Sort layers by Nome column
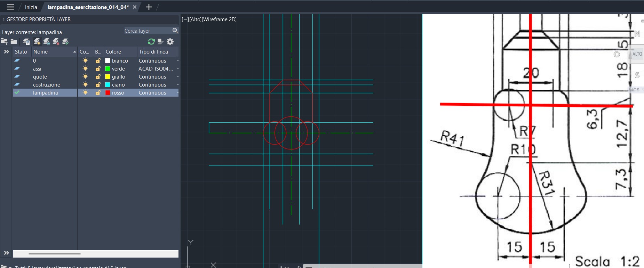Image resolution: width=644 pixels, height=268 pixels. [54, 51]
